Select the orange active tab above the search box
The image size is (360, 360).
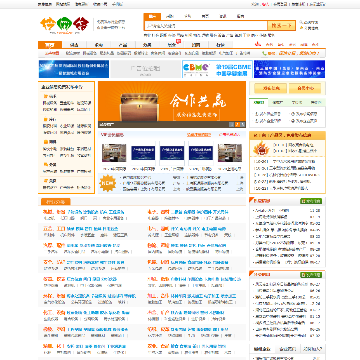click(152, 16)
